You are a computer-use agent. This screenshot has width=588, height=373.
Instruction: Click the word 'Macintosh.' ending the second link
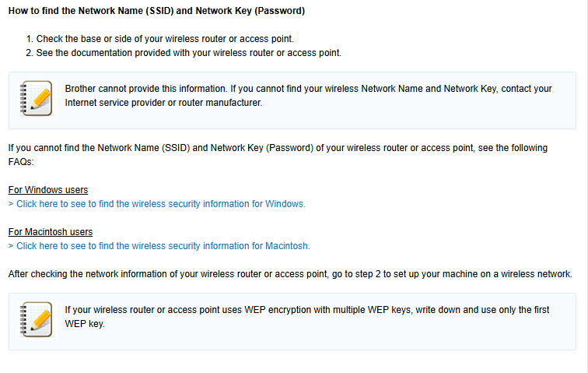click(288, 246)
